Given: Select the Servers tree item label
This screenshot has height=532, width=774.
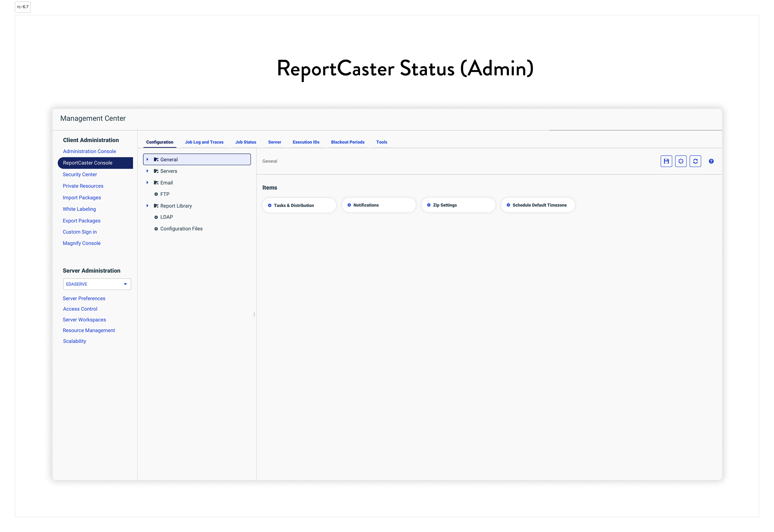Looking at the screenshot, I should [x=169, y=171].
